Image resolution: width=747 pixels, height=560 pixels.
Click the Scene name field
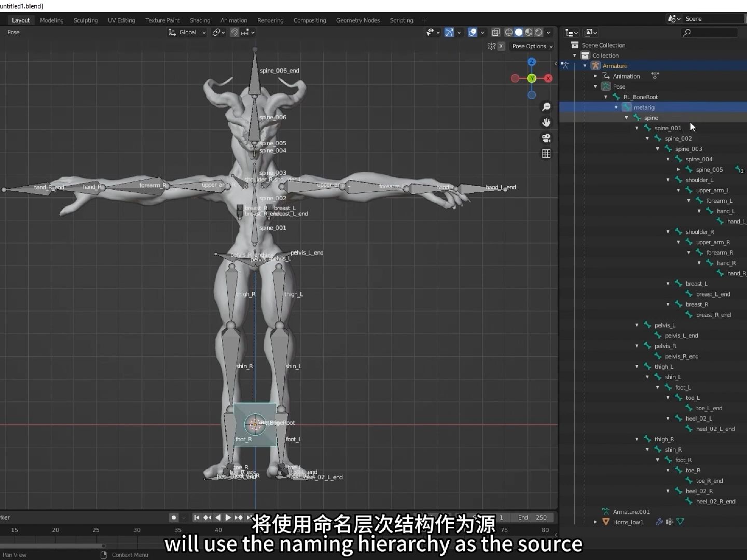pos(714,19)
